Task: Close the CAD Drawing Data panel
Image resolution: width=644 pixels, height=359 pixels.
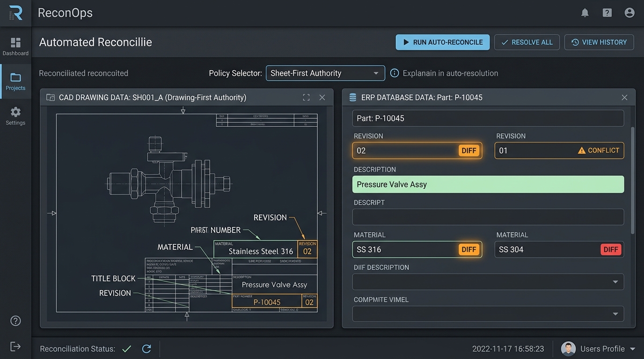Action: [322, 97]
